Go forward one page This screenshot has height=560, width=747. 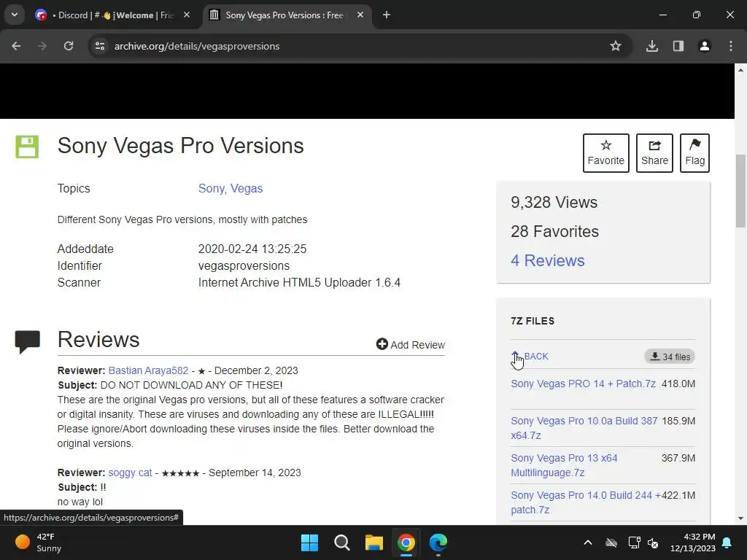[x=42, y=46]
